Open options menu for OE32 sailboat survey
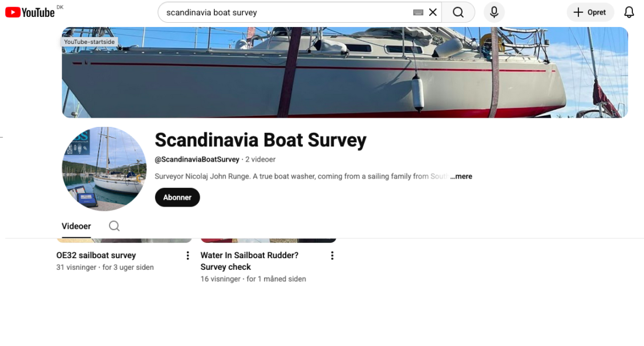644x346 pixels. [188, 256]
